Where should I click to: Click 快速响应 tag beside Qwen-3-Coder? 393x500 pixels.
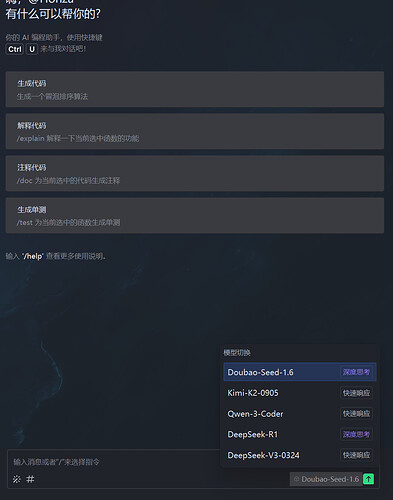[x=356, y=414]
